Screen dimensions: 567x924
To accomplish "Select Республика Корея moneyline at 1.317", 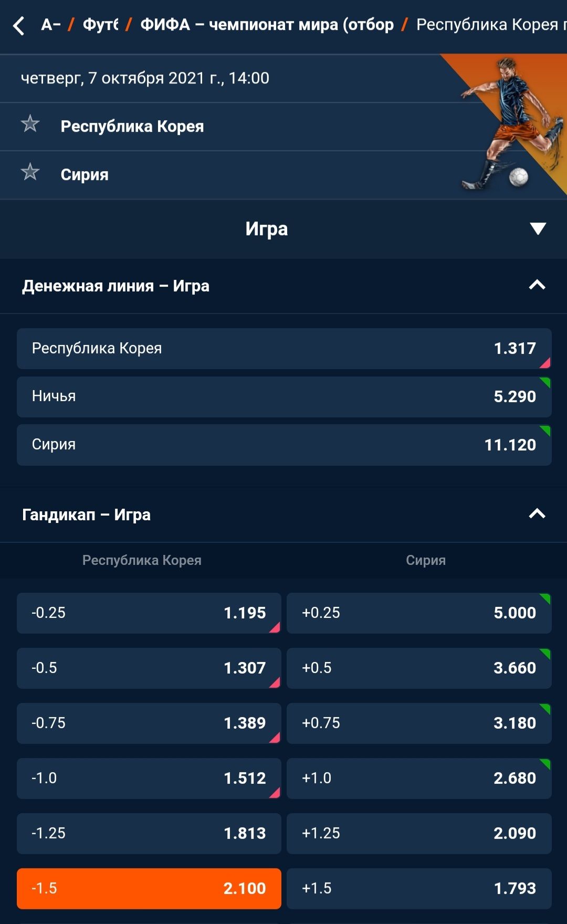I will (x=284, y=349).
